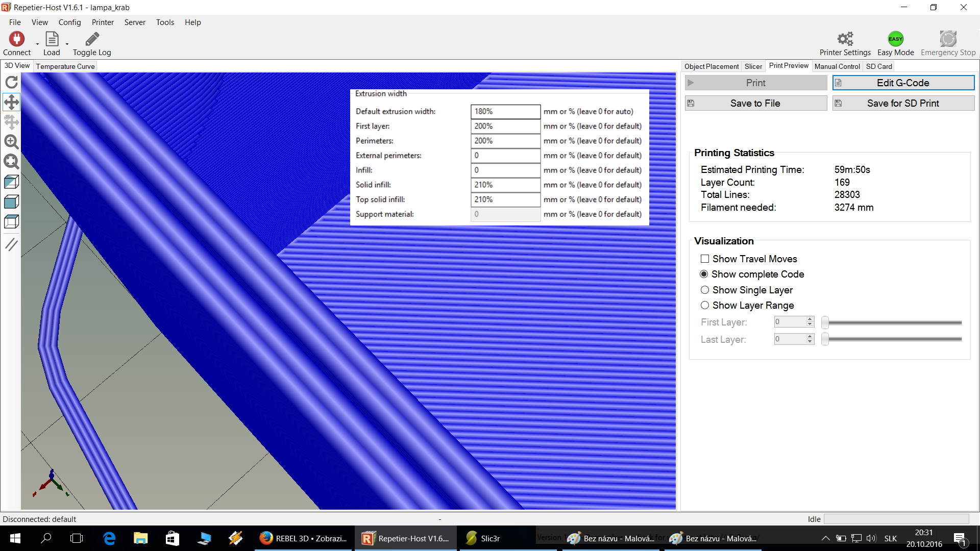Screen dimensions: 980x551
Task: Click the zoom to fit objects icon
Action: [x=11, y=162]
